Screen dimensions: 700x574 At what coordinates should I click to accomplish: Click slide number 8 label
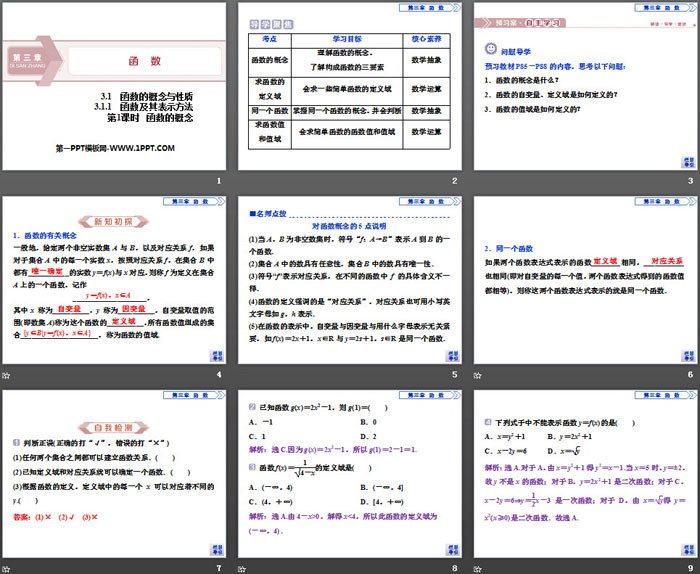pos(454,568)
